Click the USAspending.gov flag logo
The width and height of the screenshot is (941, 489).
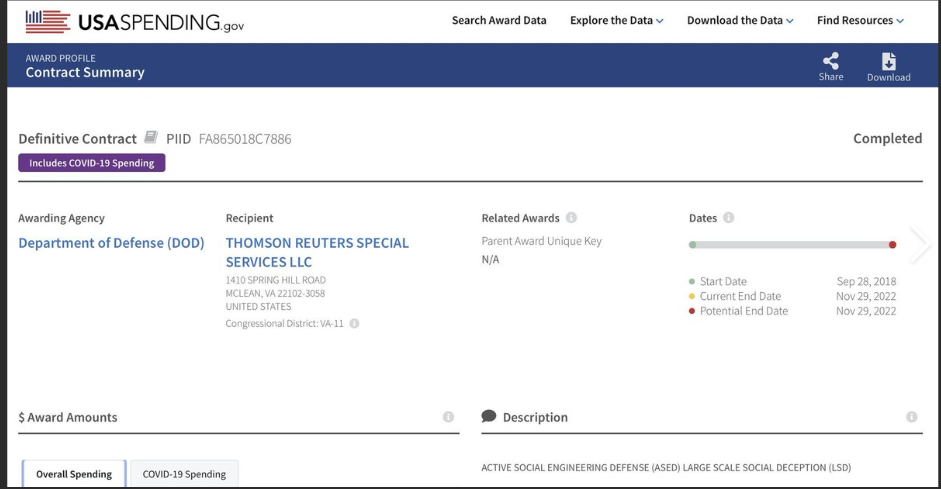(x=47, y=20)
